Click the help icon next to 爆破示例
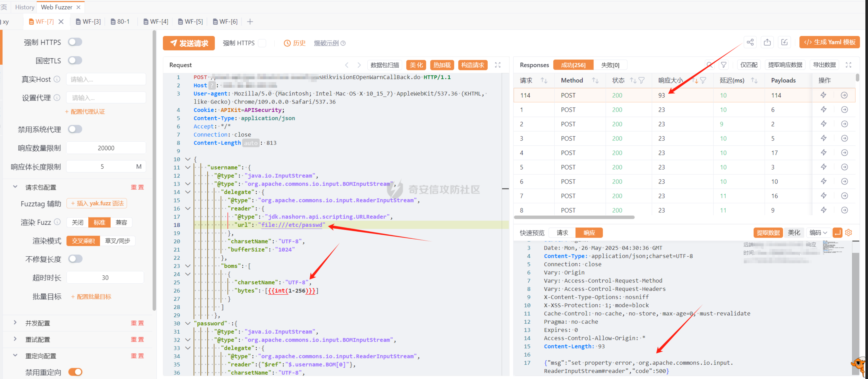The height and width of the screenshot is (379, 868). pyautogui.click(x=343, y=43)
